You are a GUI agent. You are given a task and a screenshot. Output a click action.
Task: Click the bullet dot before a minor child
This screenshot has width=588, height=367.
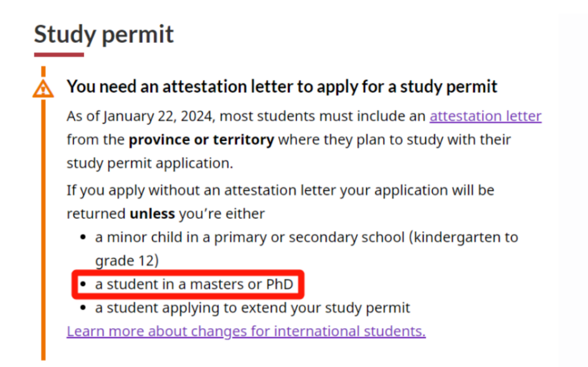point(83,237)
